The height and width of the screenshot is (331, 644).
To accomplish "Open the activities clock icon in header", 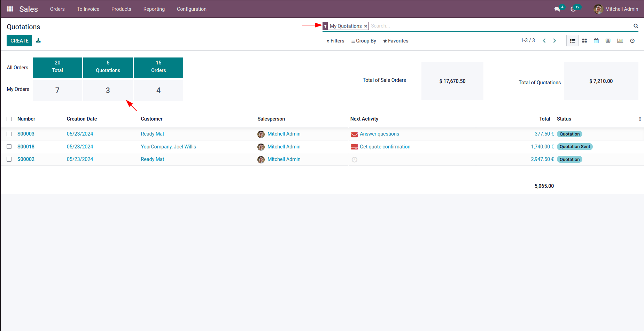I will pyautogui.click(x=573, y=9).
